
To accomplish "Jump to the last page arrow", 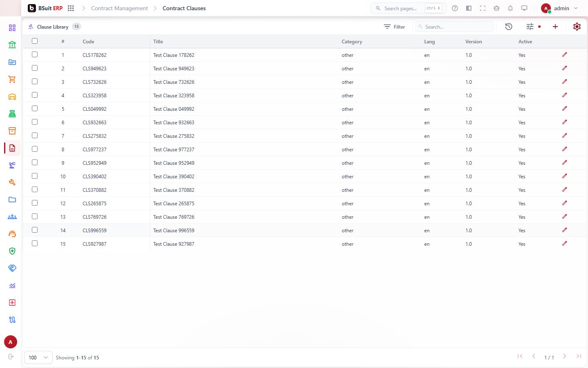I will pos(579,357).
